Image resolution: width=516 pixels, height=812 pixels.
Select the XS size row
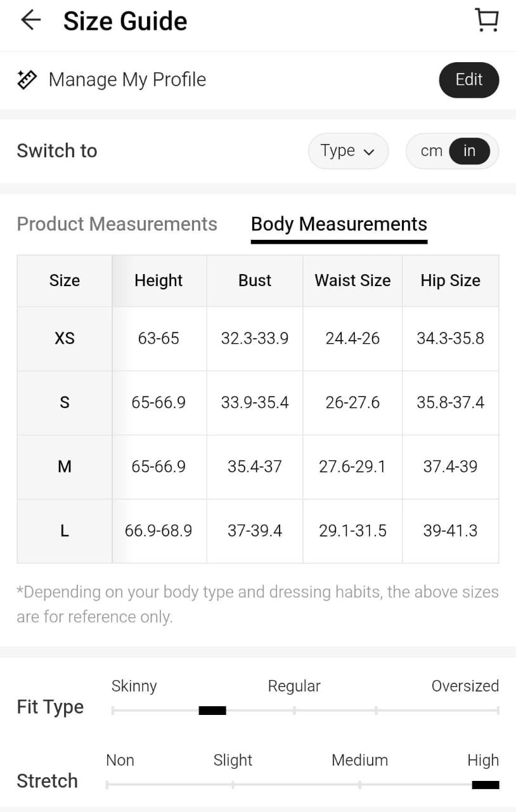65,339
